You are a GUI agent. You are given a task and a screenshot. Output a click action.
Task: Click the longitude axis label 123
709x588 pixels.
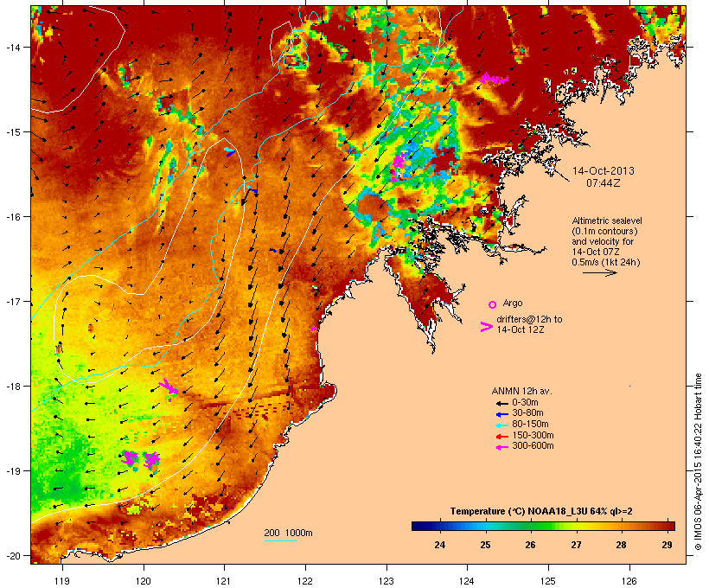click(x=386, y=581)
